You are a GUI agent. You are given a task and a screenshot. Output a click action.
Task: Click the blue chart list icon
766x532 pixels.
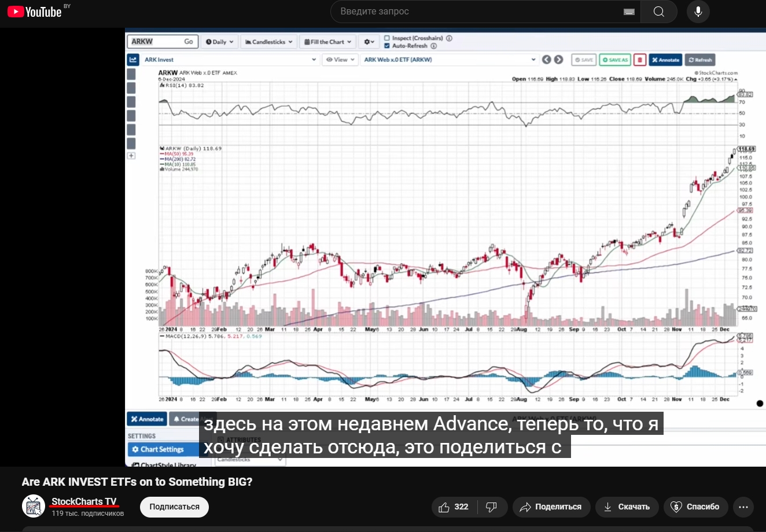[133, 60]
